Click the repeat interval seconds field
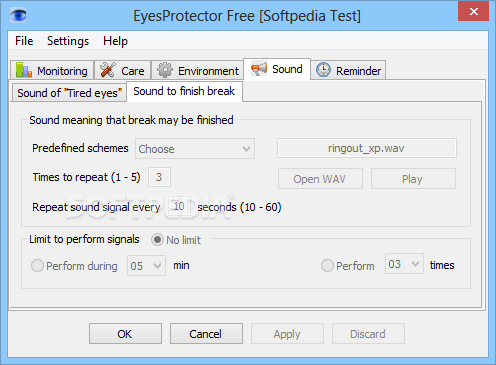Viewport: 496px width, 365px height. point(179,206)
